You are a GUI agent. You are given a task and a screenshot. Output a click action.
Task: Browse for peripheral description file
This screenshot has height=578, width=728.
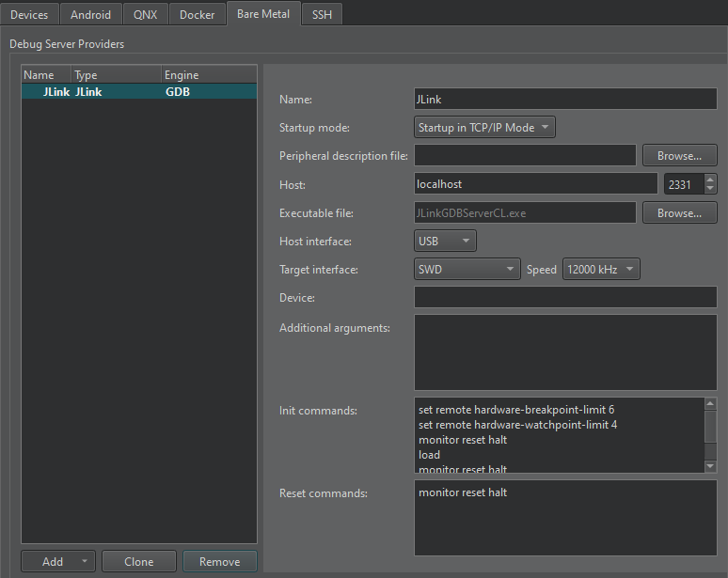[679, 156]
